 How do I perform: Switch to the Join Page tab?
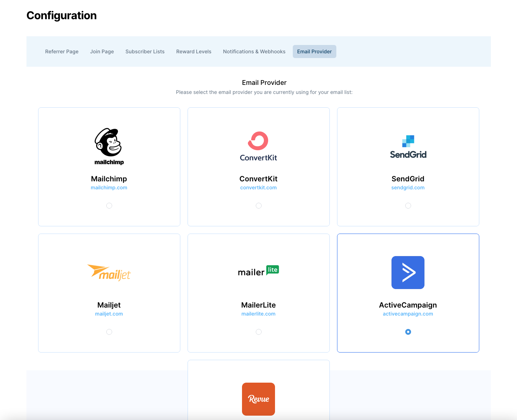point(102,52)
